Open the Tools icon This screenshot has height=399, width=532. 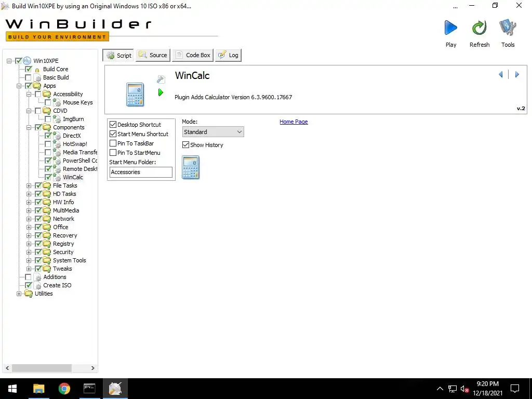click(508, 28)
